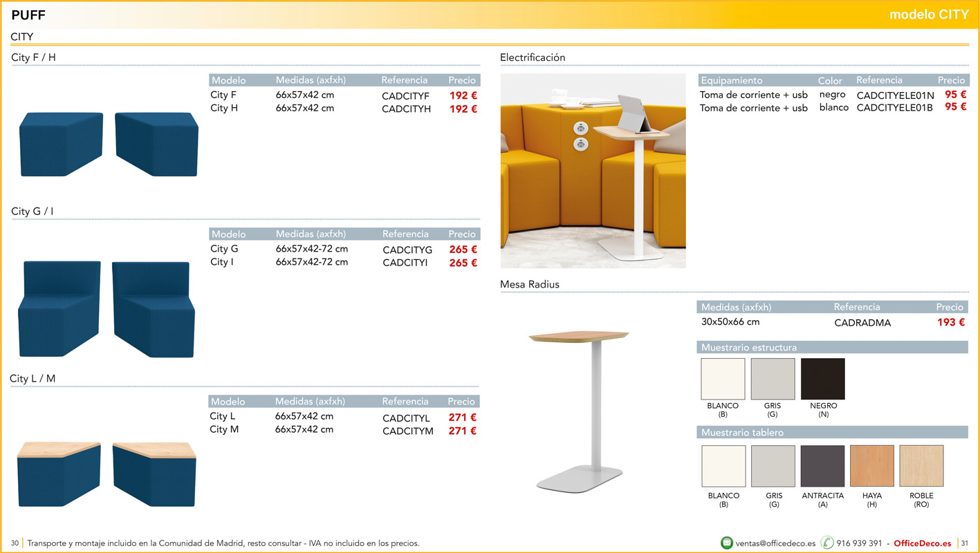This screenshot has width=980, height=553.
Task: Click the 'City L / M' section heading
Action: (33, 379)
